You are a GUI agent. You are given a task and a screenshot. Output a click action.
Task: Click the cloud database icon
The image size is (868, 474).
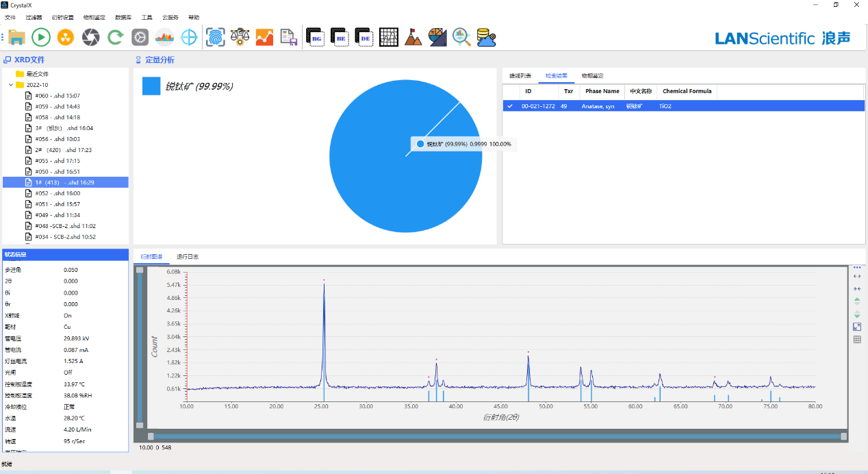click(486, 38)
